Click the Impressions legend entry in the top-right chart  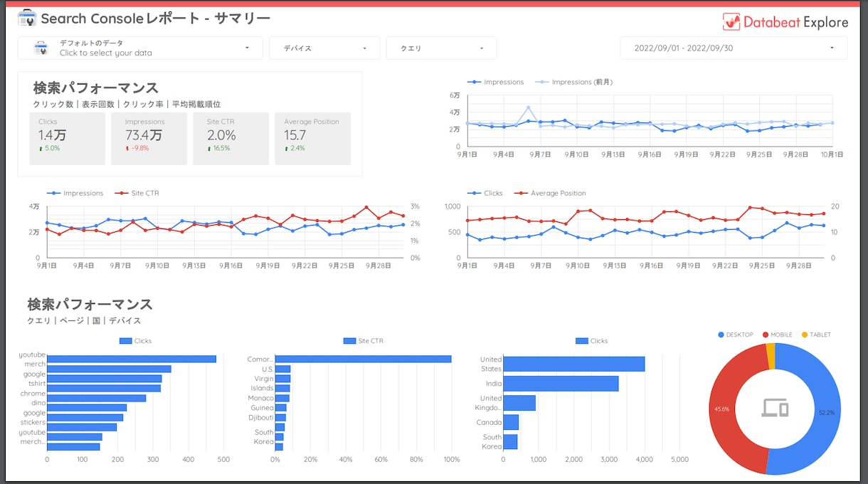pyautogui.click(x=495, y=82)
